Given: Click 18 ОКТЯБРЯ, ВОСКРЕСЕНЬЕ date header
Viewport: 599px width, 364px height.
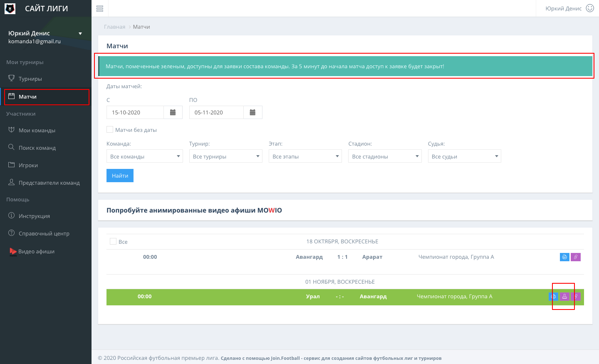Looking at the screenshot, I should (x=342, y=241).
